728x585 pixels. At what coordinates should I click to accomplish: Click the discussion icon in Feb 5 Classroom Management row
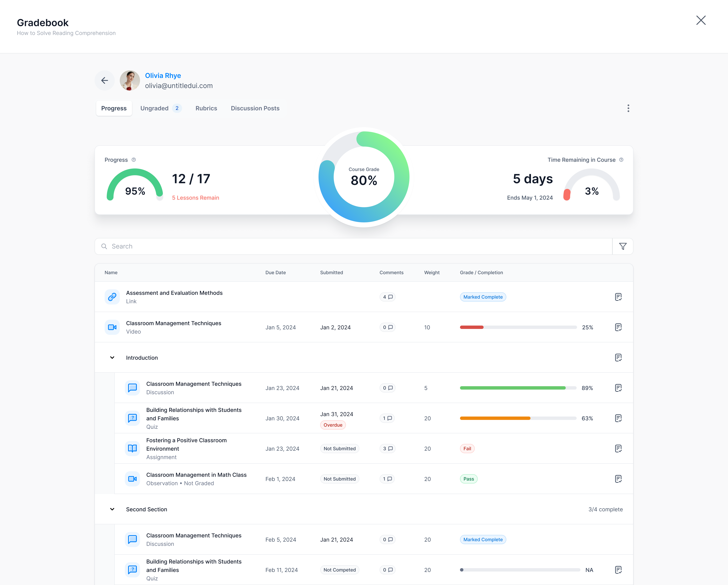click(132, 539)
